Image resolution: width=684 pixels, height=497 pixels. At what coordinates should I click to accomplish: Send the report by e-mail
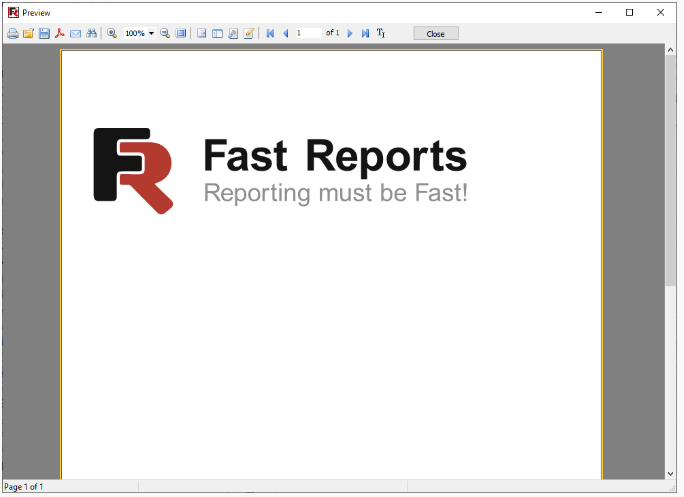[x=75, y=33]
